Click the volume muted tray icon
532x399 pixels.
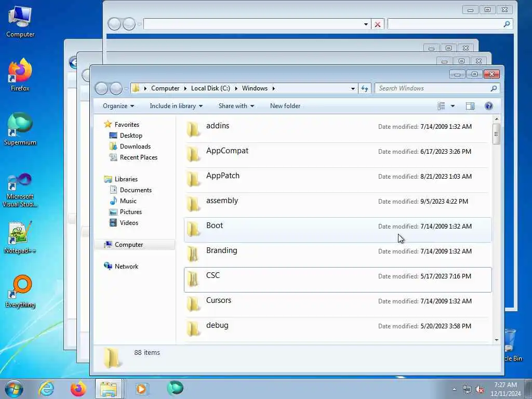coord(480,390)
